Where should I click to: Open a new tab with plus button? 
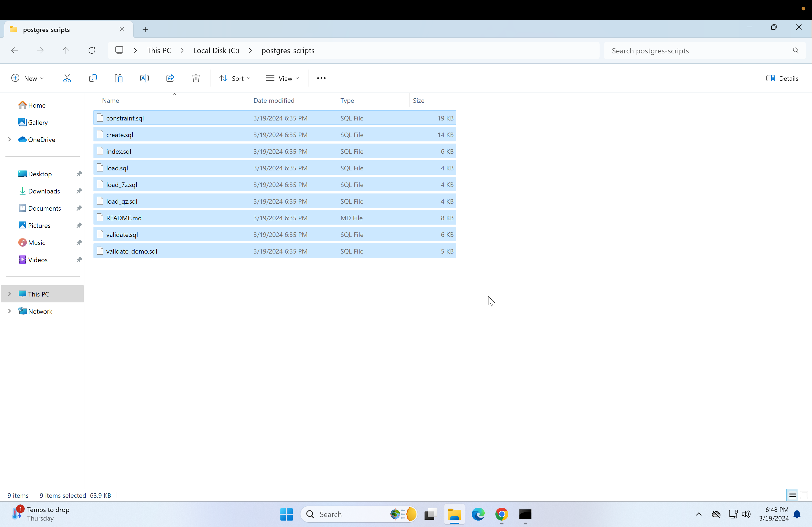145,29
